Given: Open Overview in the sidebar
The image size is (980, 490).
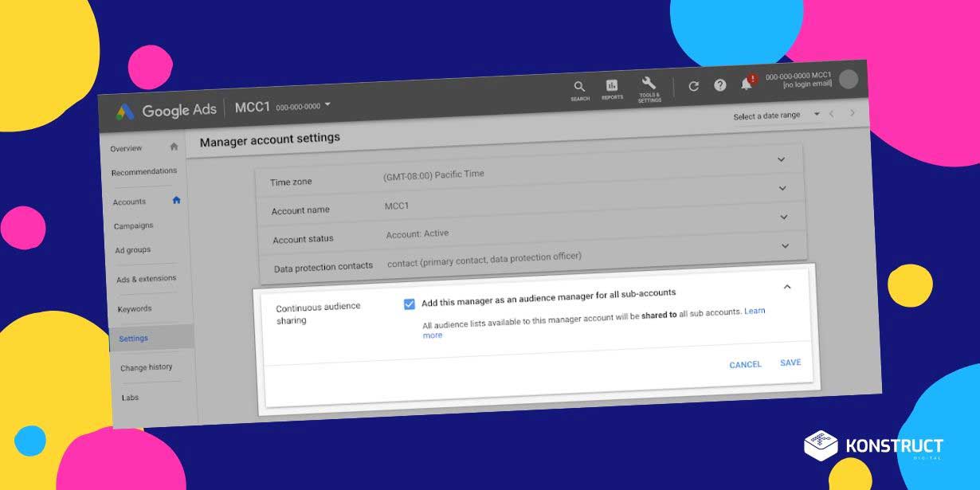Looking at the screenshot, I should pos(126,148).
